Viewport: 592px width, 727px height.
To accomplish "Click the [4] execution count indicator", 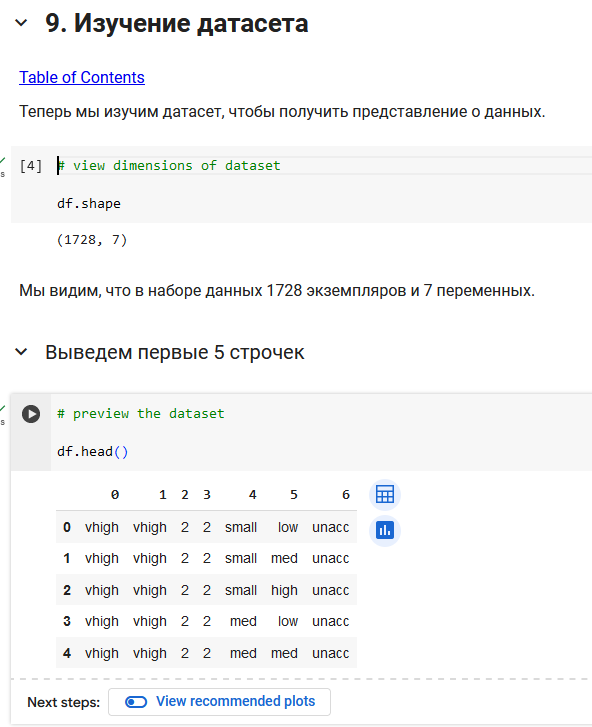I will coord(31,166).
